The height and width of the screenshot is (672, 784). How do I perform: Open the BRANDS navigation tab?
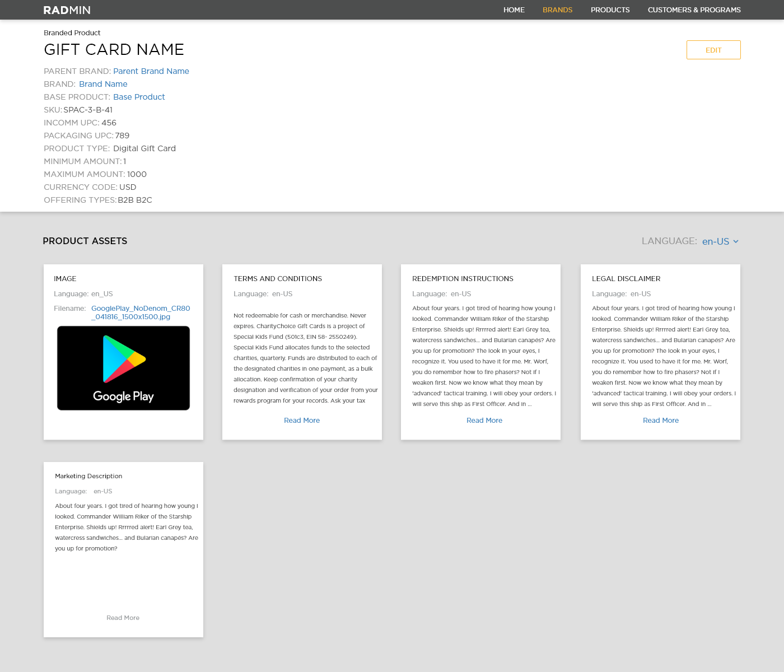point(557,10)
